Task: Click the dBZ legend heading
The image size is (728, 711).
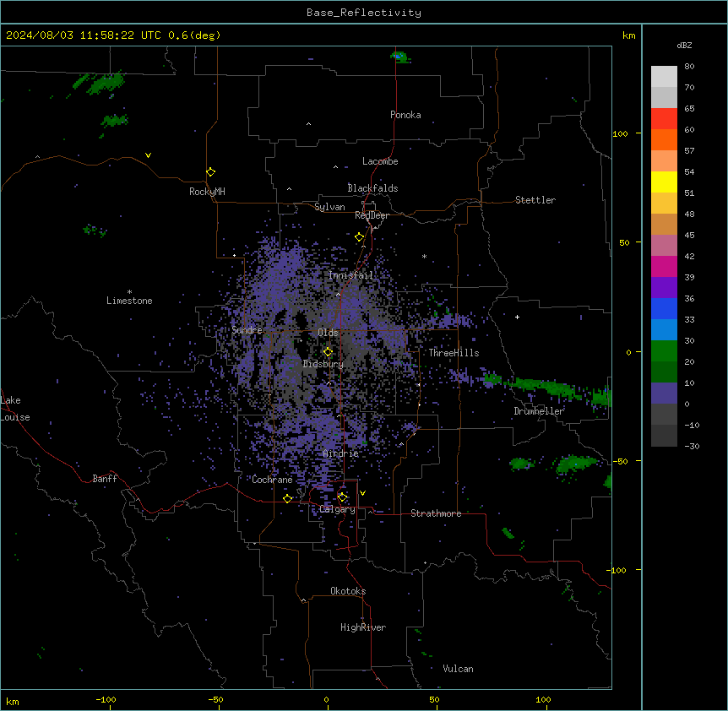Action: (684, 45)
